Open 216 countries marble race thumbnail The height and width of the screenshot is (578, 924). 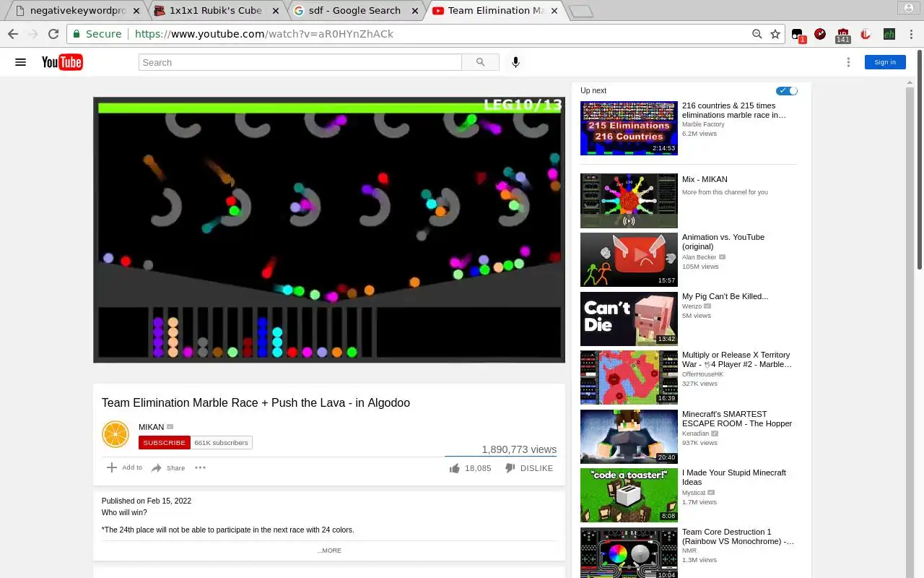pyautogui.click(x=629, y=128)
